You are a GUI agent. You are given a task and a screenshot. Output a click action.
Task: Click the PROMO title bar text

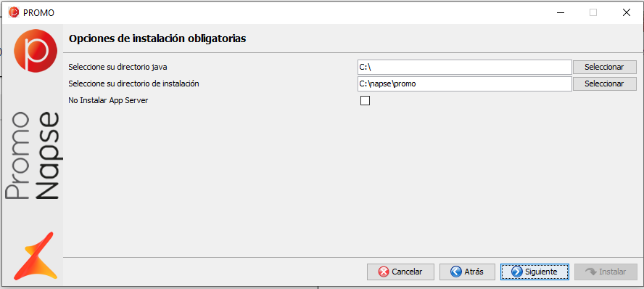[x=39, y=13]
